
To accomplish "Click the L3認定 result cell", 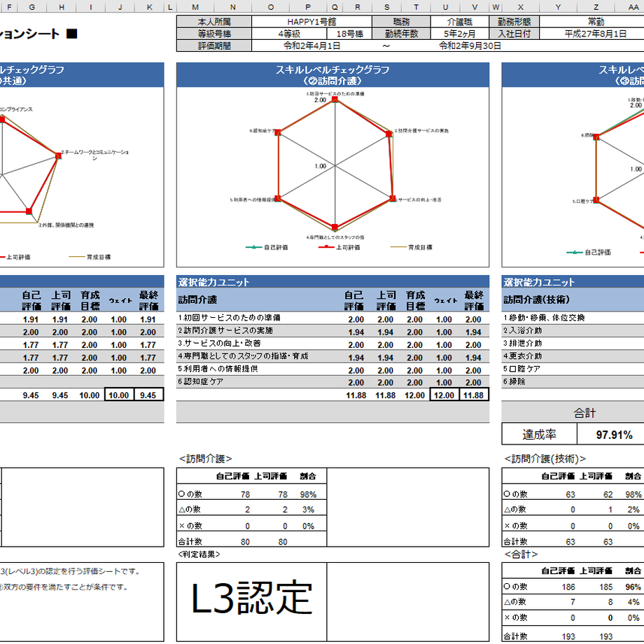I will [x=251, y=601].
